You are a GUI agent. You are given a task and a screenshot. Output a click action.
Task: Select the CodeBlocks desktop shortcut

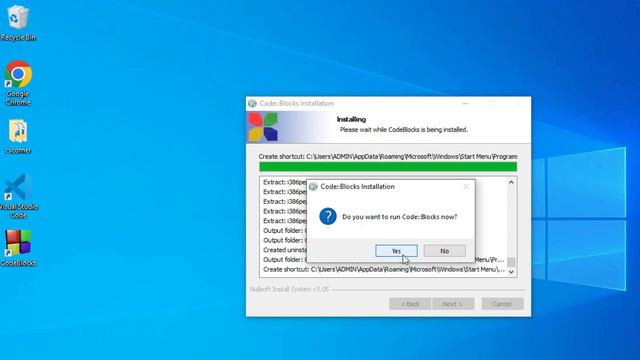(x=18, y=248)
